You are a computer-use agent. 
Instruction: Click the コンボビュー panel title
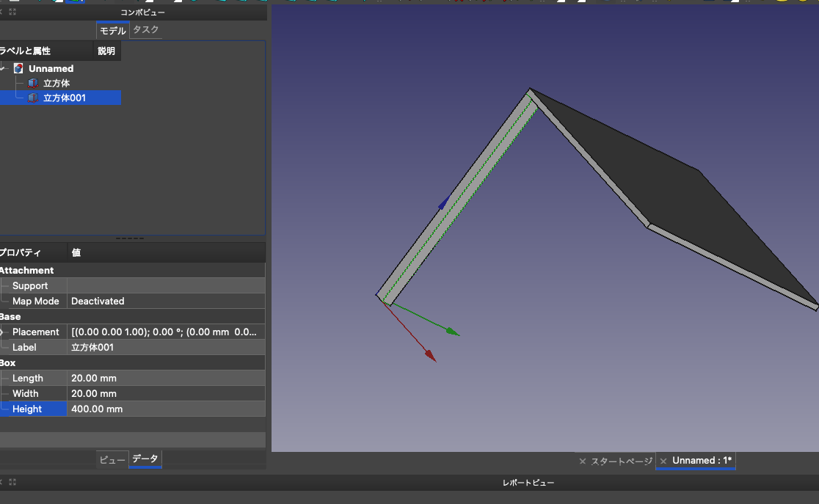point(142,12)
